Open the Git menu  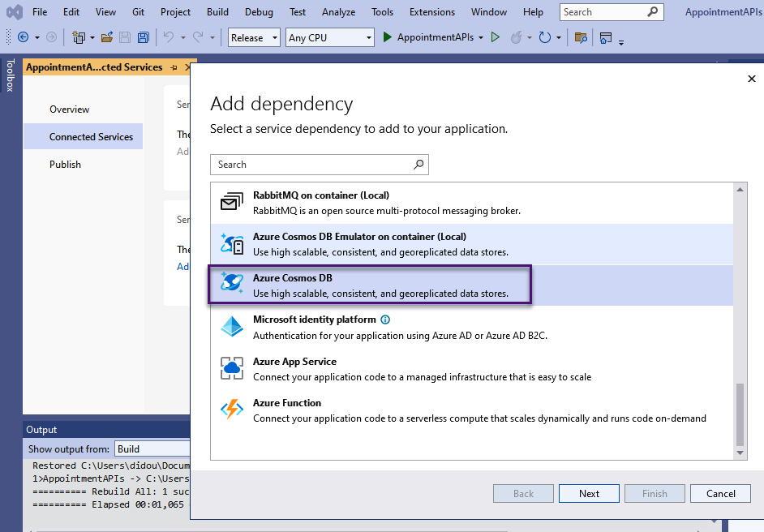point(139,11)
